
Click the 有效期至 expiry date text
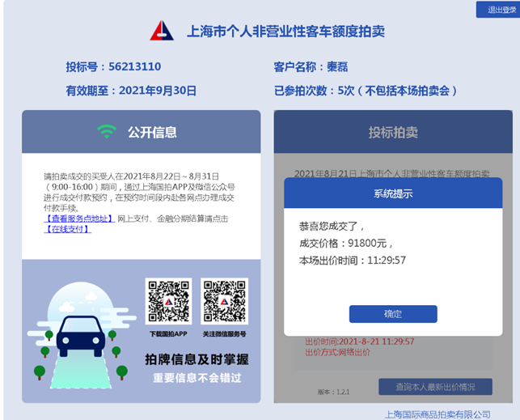click(x=131, y=91)
